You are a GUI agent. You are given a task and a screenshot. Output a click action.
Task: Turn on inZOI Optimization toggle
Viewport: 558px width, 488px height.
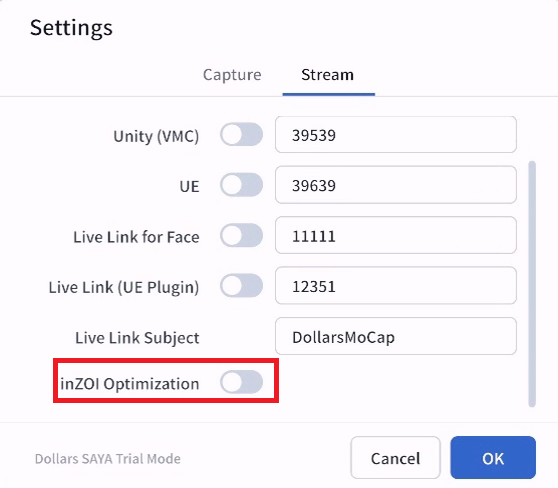(x=241, y=382)
